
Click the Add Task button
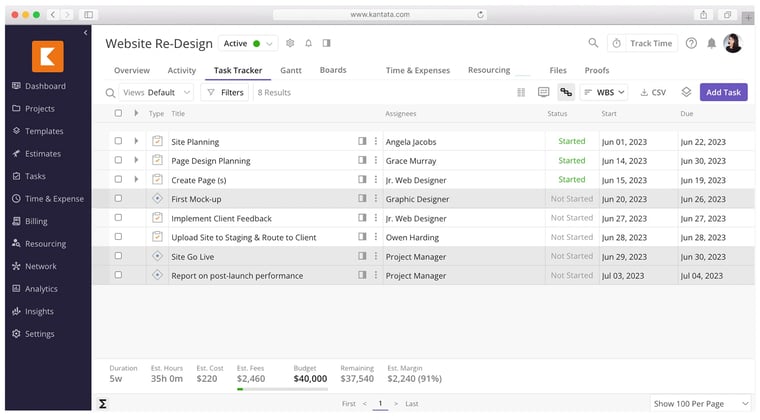[723, 92]
